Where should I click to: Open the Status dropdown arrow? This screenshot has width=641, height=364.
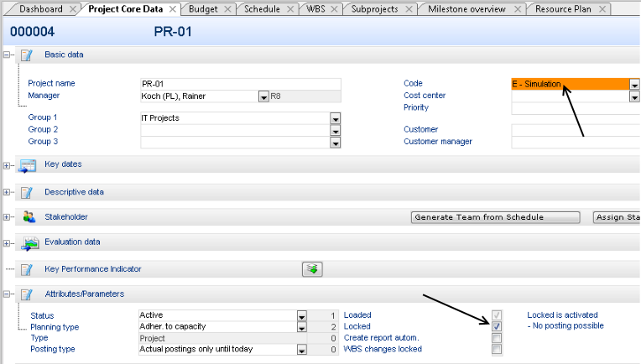coord(302,316)
